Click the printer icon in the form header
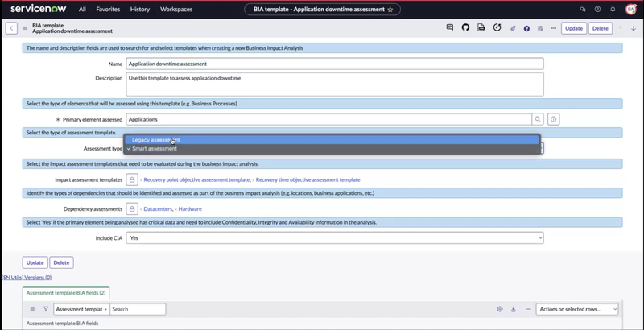Image resolution: width=644 pixels, height=330 pixels. (x=481, y=27)
